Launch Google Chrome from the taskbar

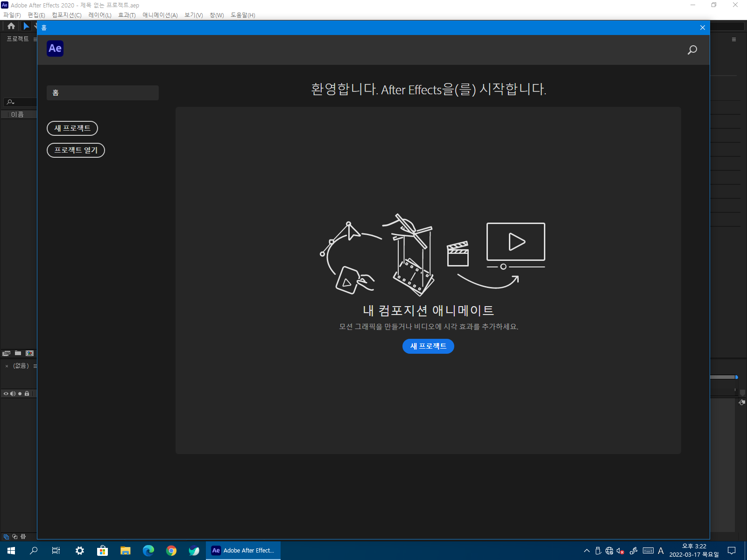point(171,551)
